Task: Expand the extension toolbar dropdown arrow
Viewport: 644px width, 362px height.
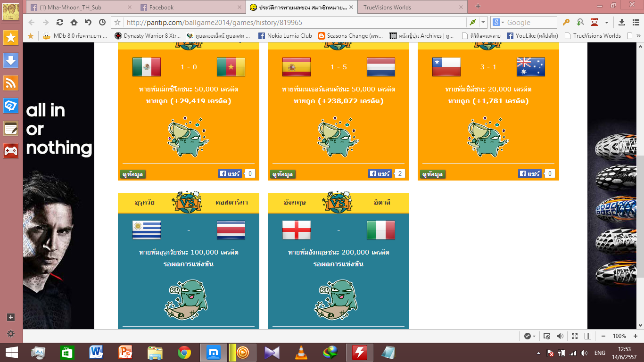Action: coord(607,22)
